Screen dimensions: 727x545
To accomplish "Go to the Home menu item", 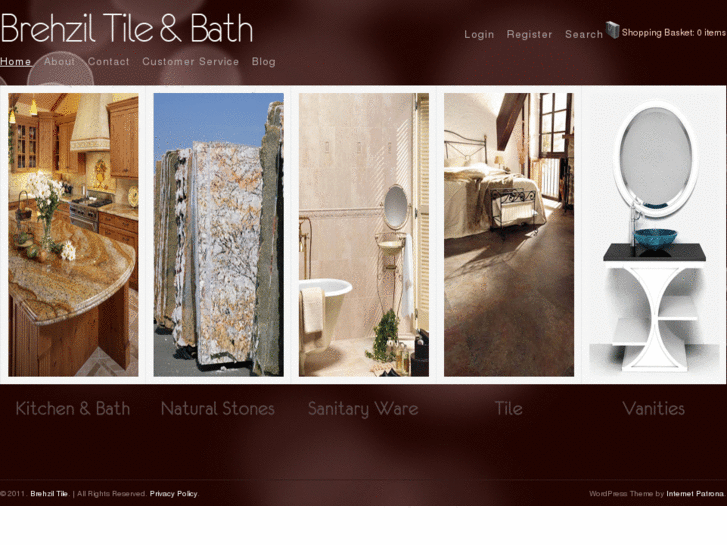I will 16,62.
